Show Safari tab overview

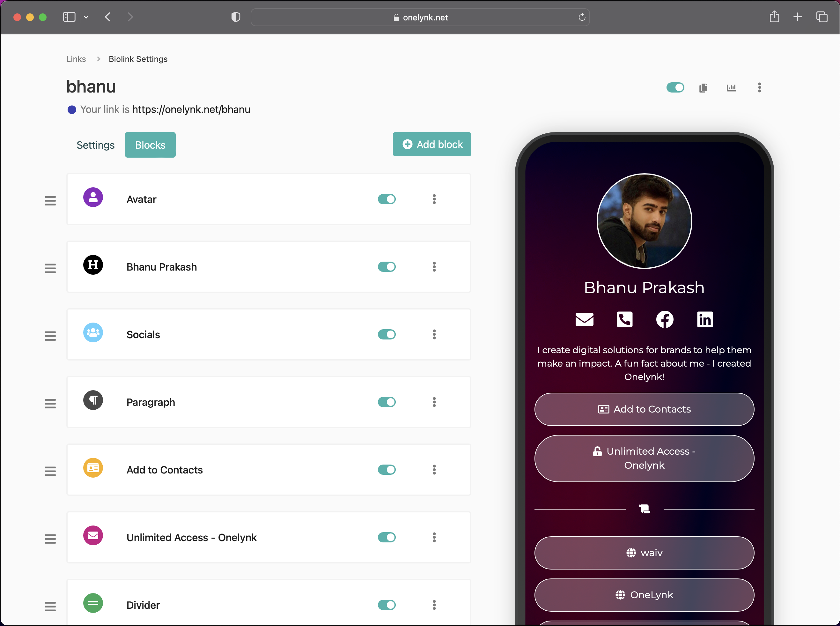822,17
